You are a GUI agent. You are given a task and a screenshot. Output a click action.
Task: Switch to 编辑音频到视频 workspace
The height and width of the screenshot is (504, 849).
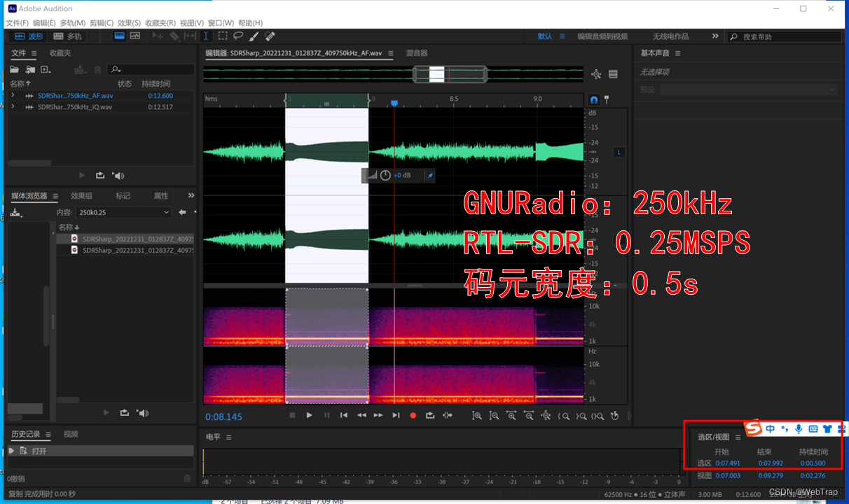coord(602,36)
